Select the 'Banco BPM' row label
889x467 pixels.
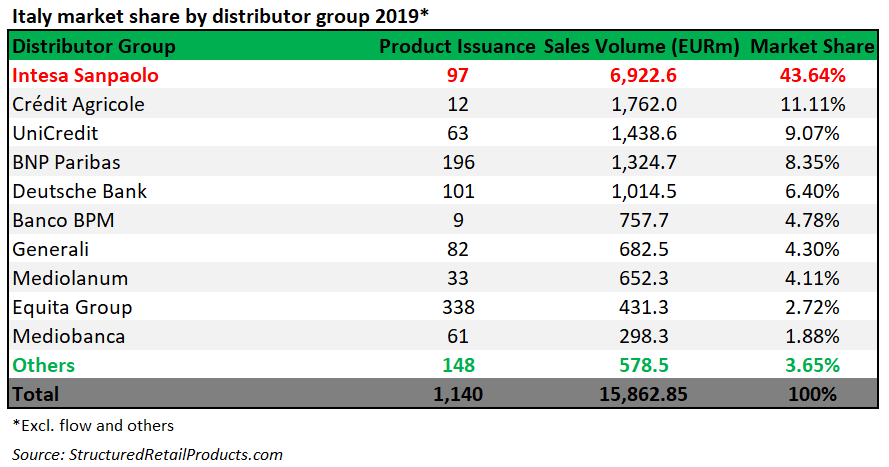pyautogui.click(x=64, y=220)
